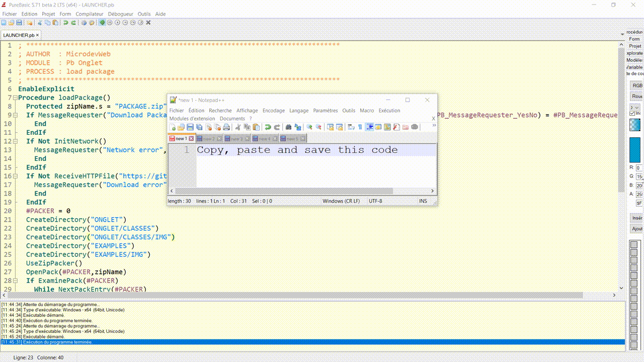Click the Notepad++ Cut scissors icon
This screenshot has height=362, width=644.
coord(237,127)
